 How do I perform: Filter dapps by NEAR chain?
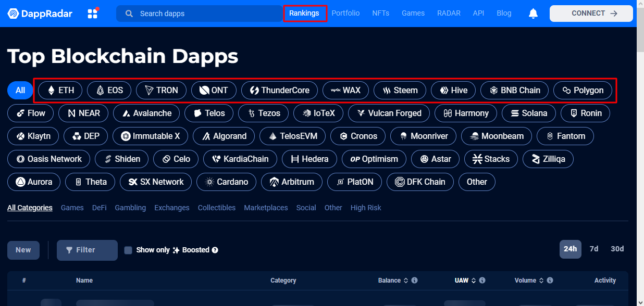tap(83, 113)
